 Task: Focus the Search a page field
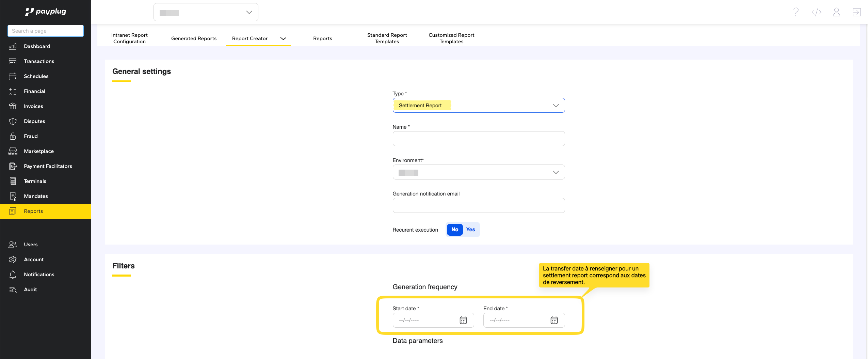(x=46, y=31)
